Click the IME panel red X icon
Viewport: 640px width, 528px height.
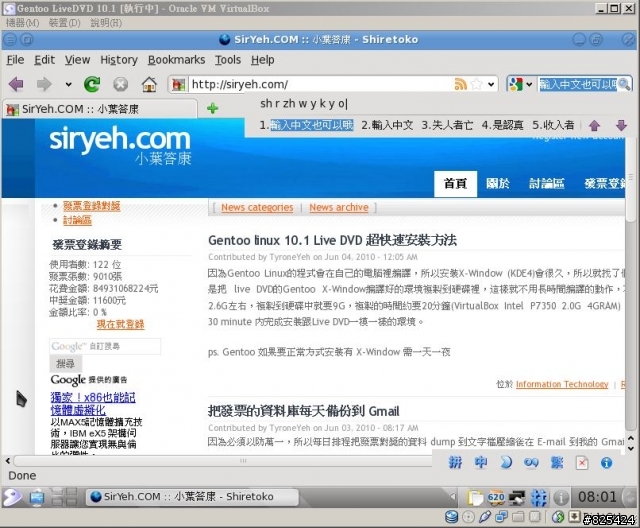tap(582, 463)
